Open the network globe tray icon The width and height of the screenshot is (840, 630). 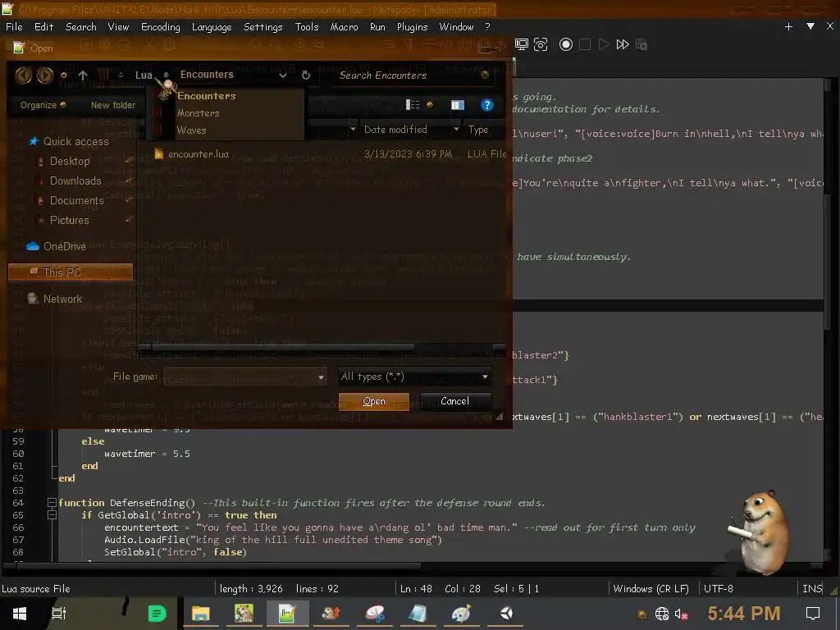click(662, 614)
